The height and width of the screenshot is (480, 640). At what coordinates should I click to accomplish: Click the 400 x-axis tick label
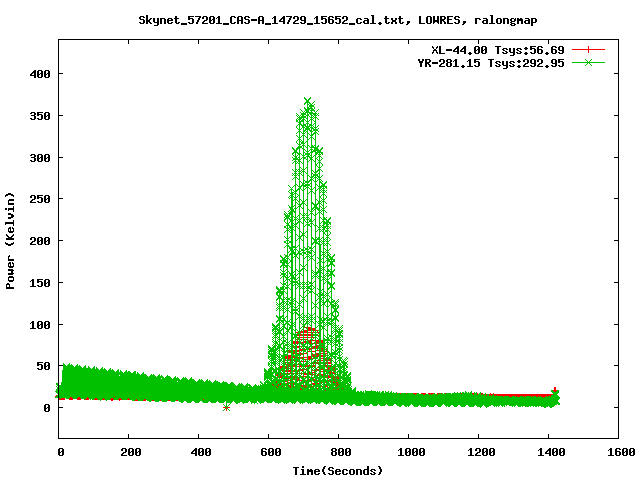point(201,452)
